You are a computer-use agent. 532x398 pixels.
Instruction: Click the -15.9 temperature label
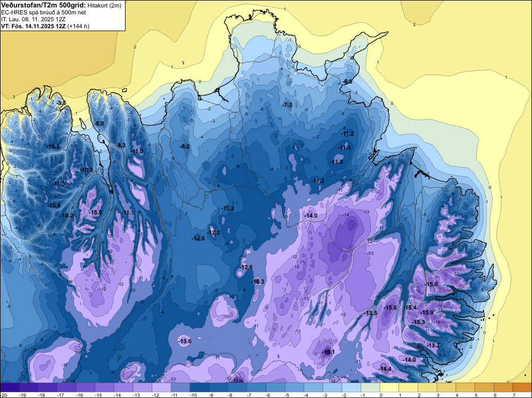[x=427, y=312]
